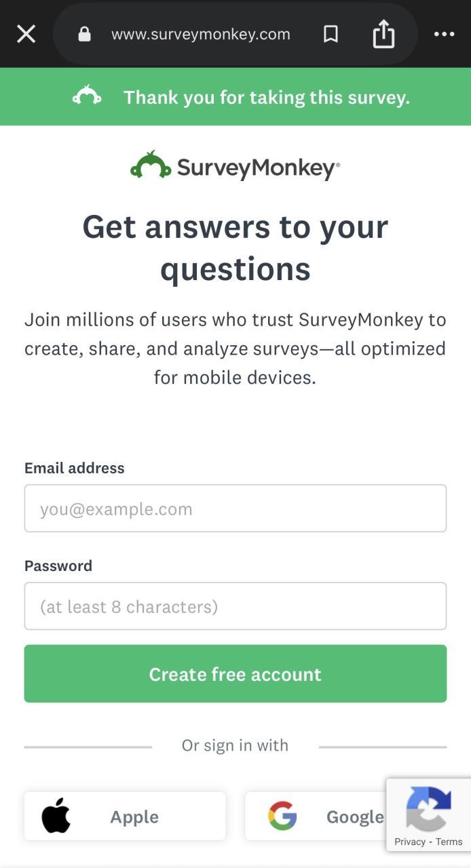
Task: Focus the Password input field
Action: point(235,606)
